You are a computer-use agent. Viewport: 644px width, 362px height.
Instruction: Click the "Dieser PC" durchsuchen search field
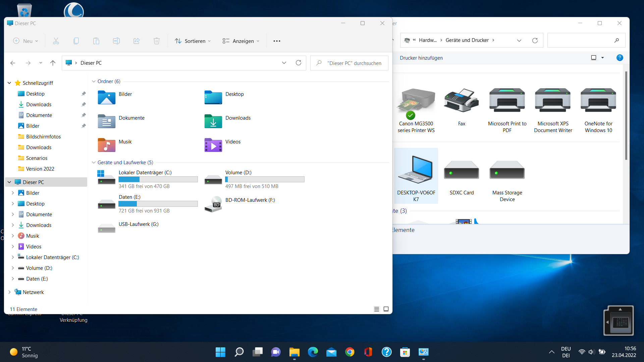(x=354, y=63)
